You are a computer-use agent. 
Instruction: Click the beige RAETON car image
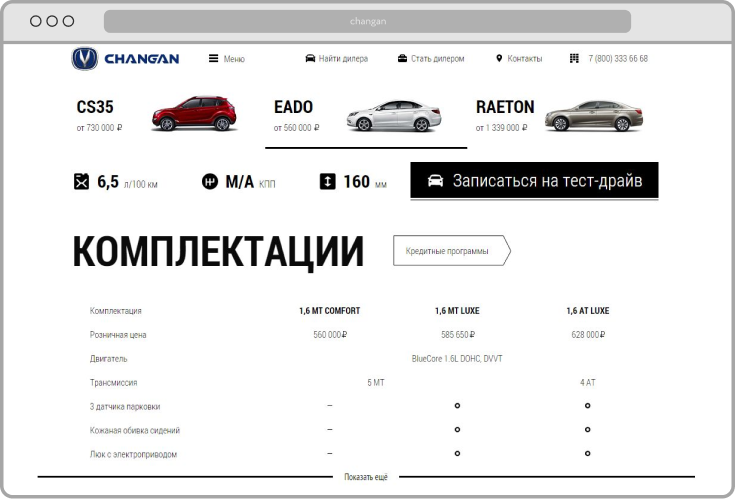click(594, 115)
